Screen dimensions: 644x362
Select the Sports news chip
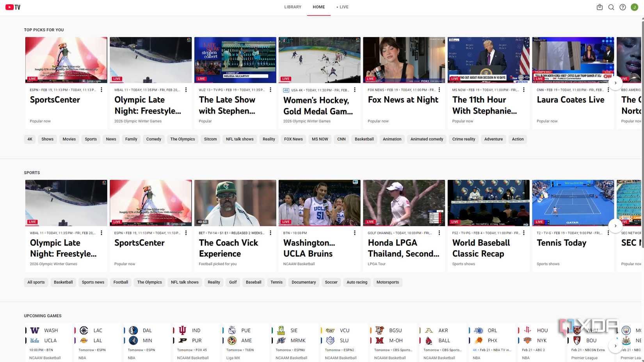tap(93, 282)
